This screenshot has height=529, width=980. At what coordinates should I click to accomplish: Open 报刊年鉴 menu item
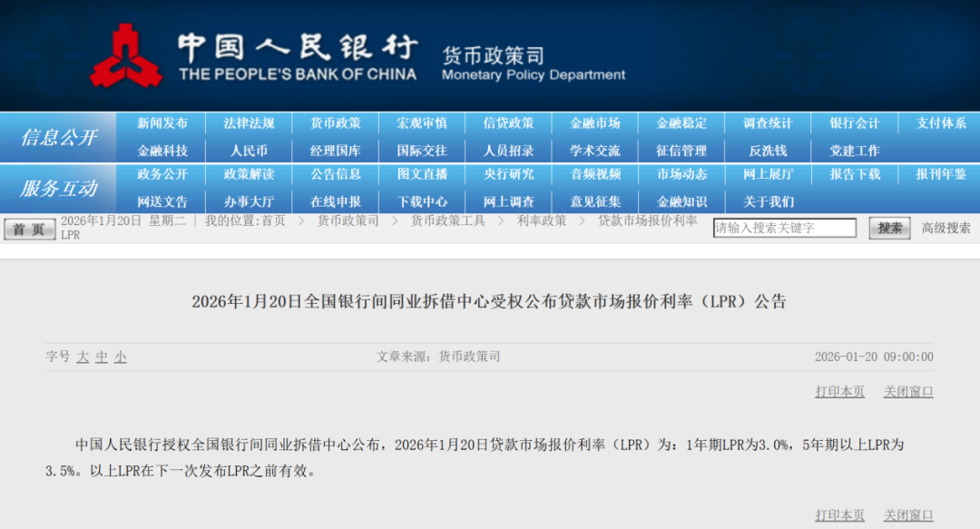[941, 174]
